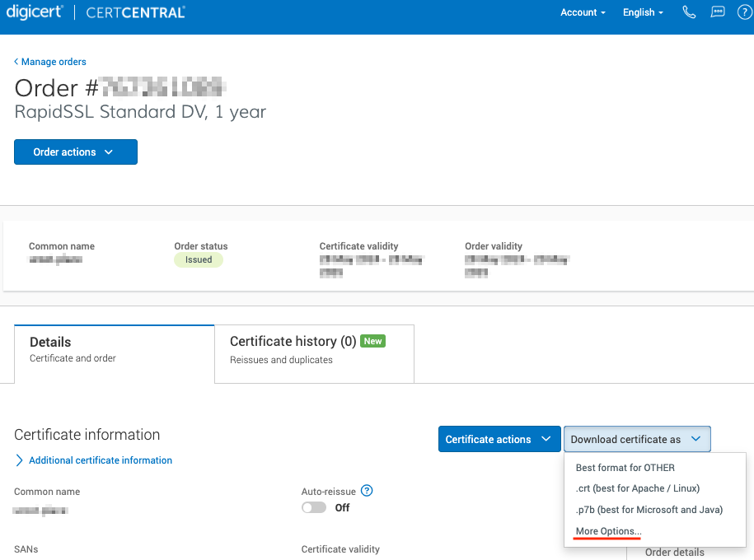Open the live chat icon

[x=718, y=12]
